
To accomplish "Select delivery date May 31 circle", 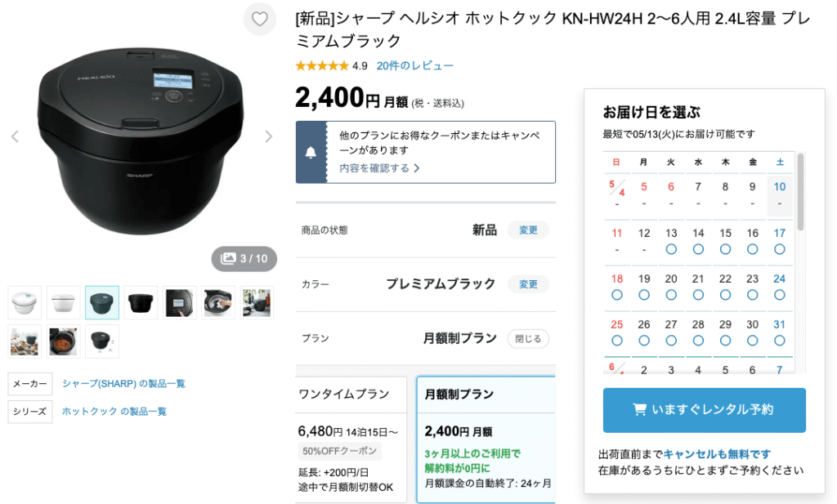I will coord(779,341).
